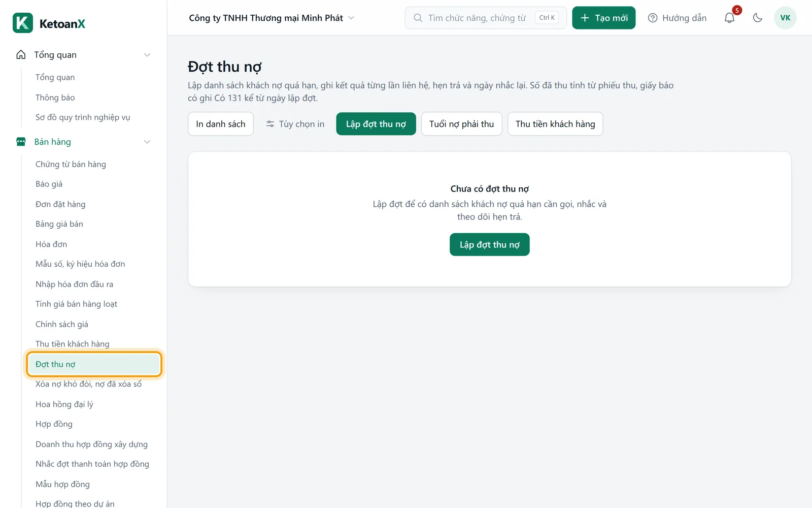Click the Ctrl K shortcut badge
812x508 pixels.
pyautogui.click(x=547, y=18)
